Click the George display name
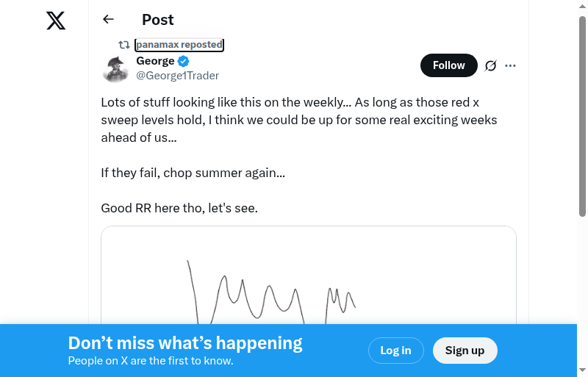This screenshot has height=377, width=588. (x=155, y=61)
